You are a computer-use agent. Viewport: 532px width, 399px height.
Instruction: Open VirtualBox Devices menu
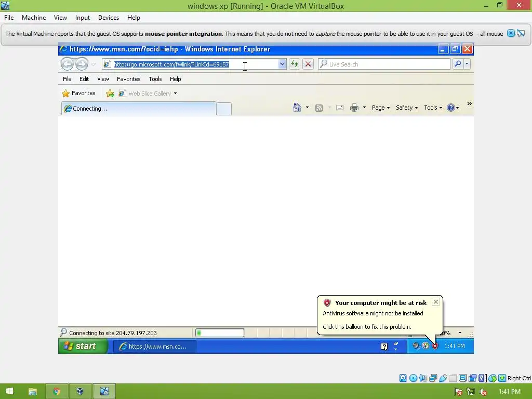pyautogui.click(x=109, y=18)
